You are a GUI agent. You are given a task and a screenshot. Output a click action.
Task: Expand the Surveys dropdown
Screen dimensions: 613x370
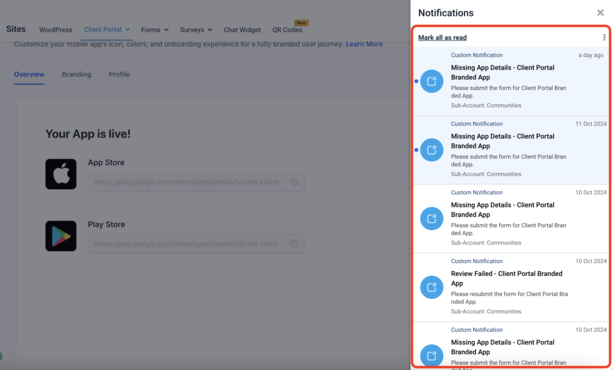click(196, 30)
